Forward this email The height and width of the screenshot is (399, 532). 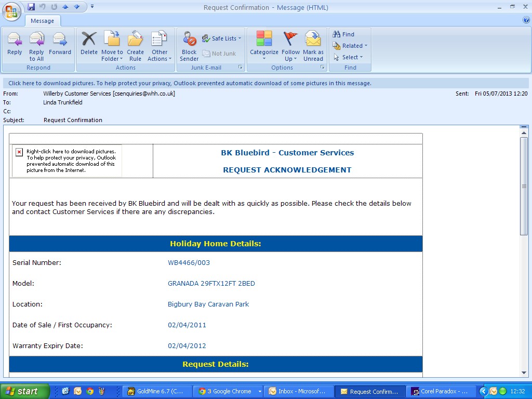point(60,44)
